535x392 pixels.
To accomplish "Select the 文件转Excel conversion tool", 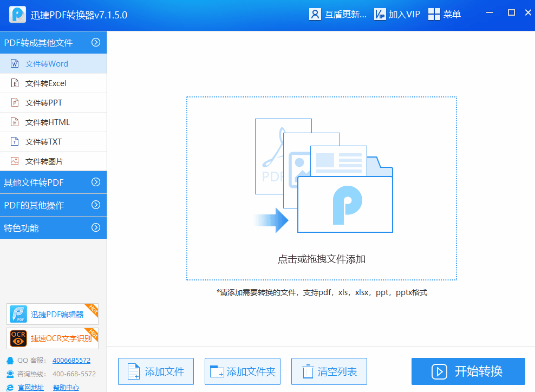I will (46, 83).
